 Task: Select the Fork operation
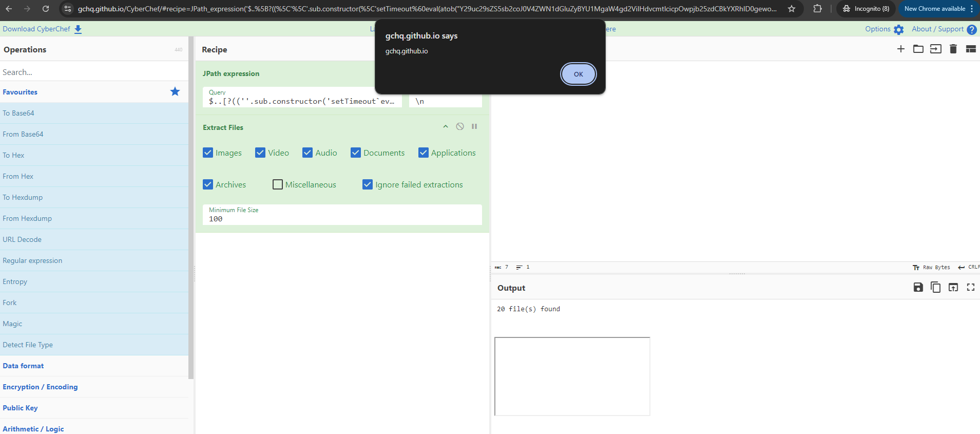point(94,303)
